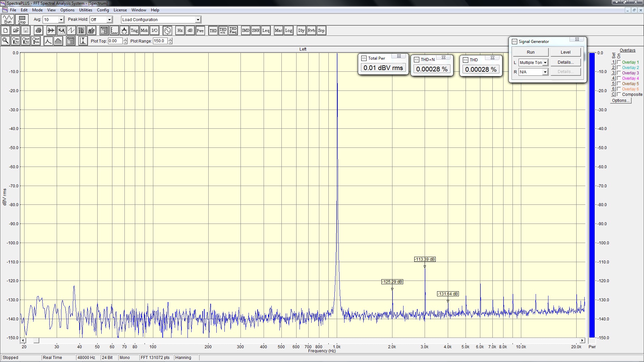Click the Trig trigger toolbar button
This screenshot has width=644, height=362.
click(134, 31)
